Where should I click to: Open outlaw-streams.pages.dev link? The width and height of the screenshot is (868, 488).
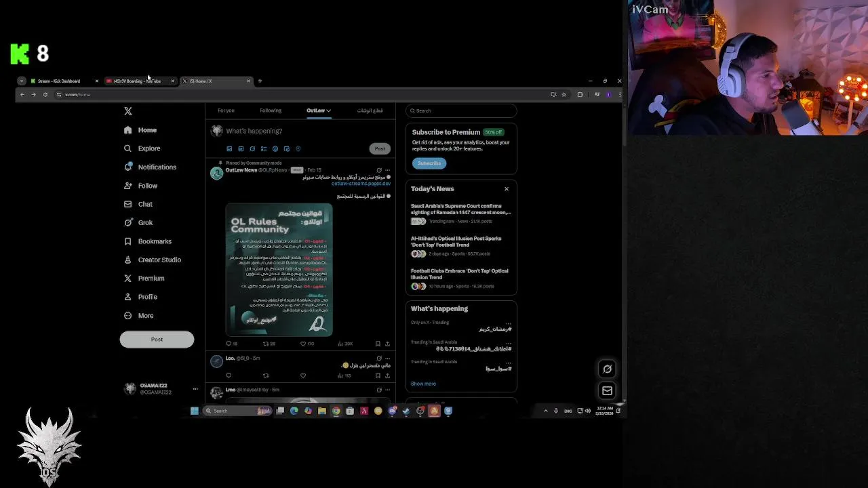tap(361, 184)
